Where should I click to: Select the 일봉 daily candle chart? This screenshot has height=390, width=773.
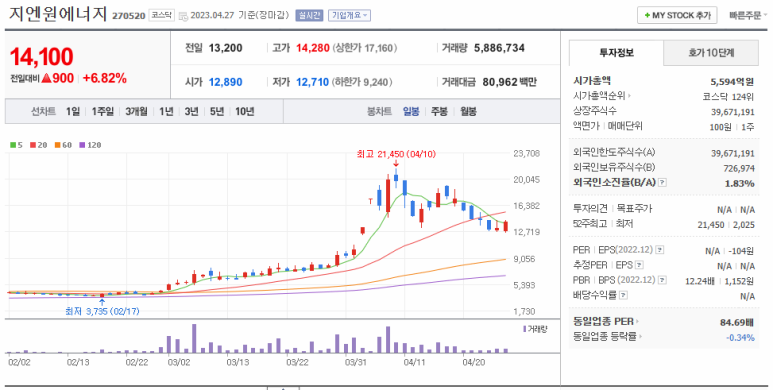click(411, 112)
